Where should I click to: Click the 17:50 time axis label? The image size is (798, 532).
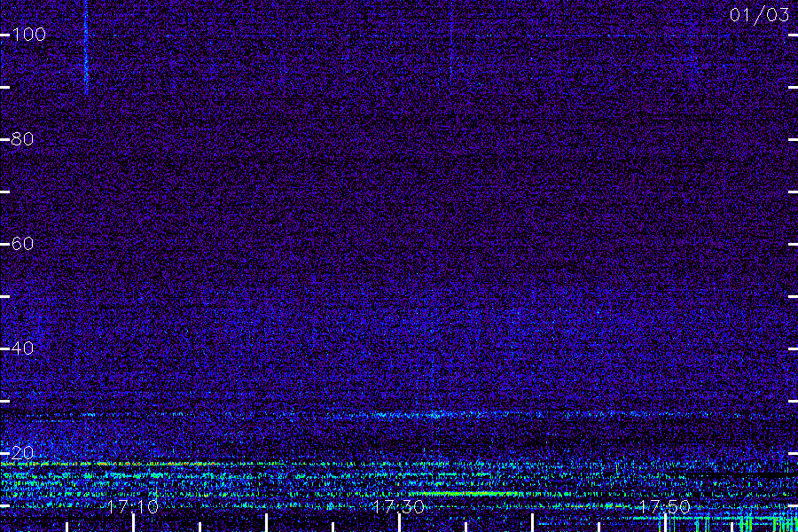coord(664,506)
